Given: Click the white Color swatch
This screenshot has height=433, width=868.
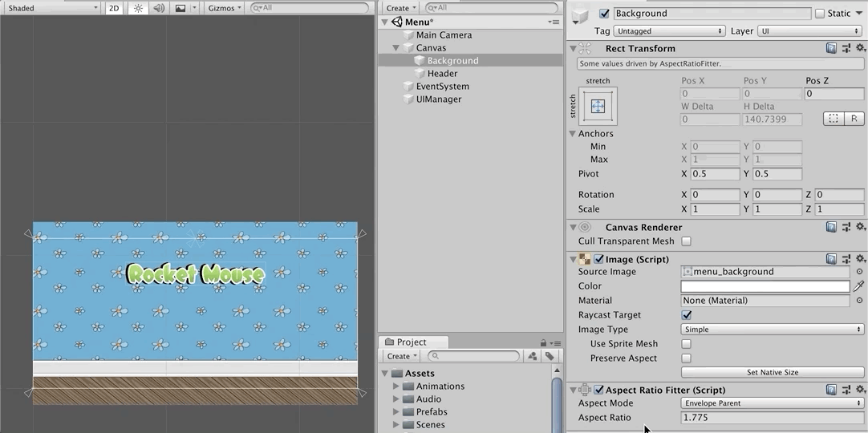Looking at the screenshot, I should 765,286.
